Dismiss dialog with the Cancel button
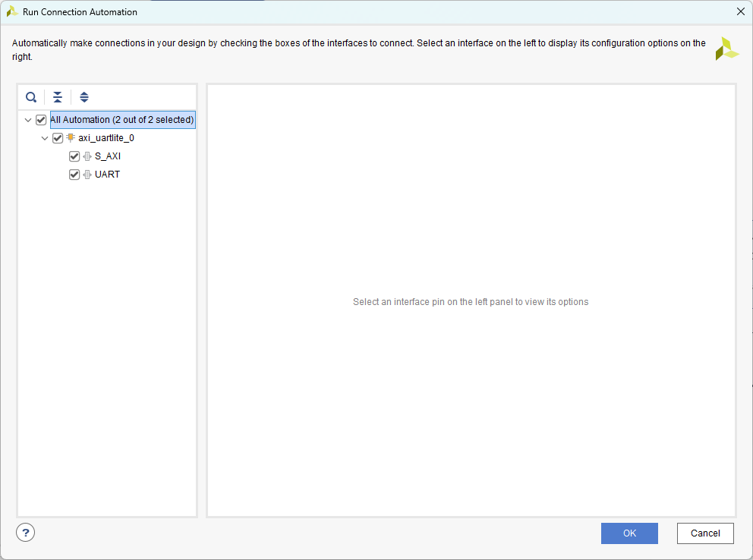753x560 pixels. pyautogui.click(x=705, y=533)
